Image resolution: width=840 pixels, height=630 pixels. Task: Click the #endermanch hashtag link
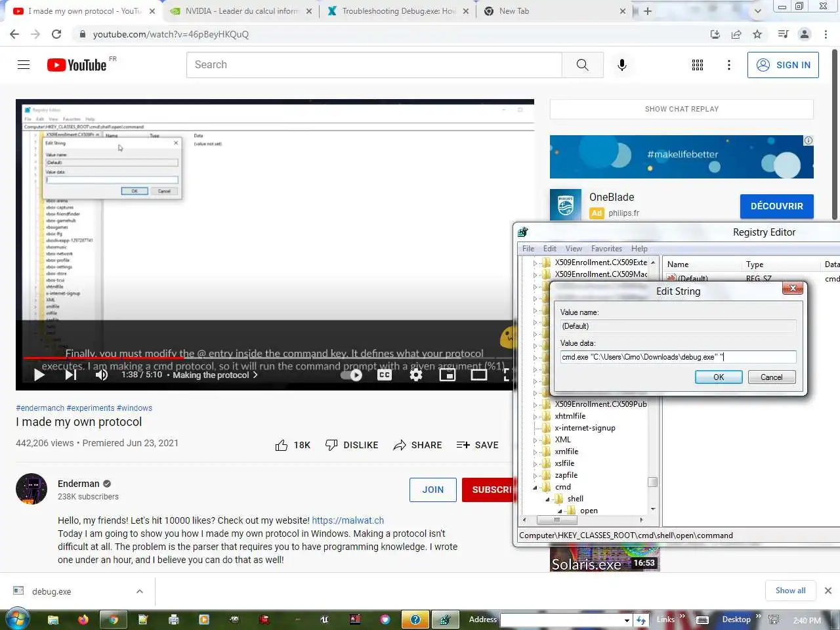[x=40, y=408]
